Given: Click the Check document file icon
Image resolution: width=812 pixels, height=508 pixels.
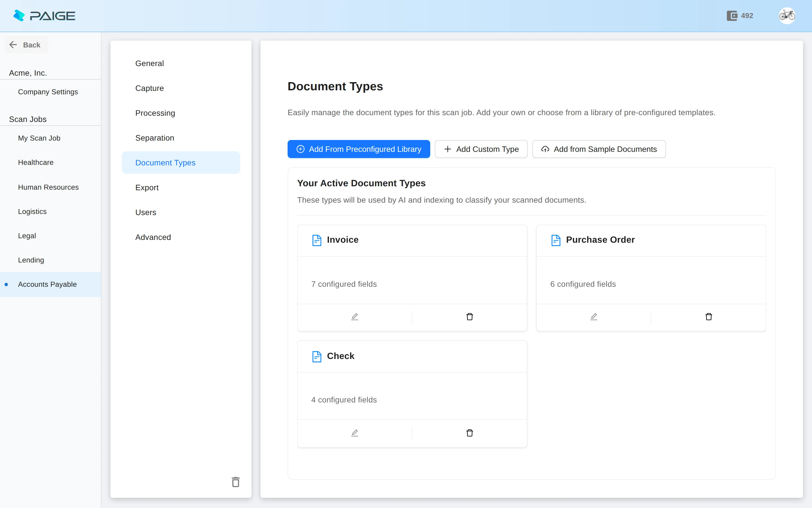Looking at the screenshot, I should click(x=317, y=356).
